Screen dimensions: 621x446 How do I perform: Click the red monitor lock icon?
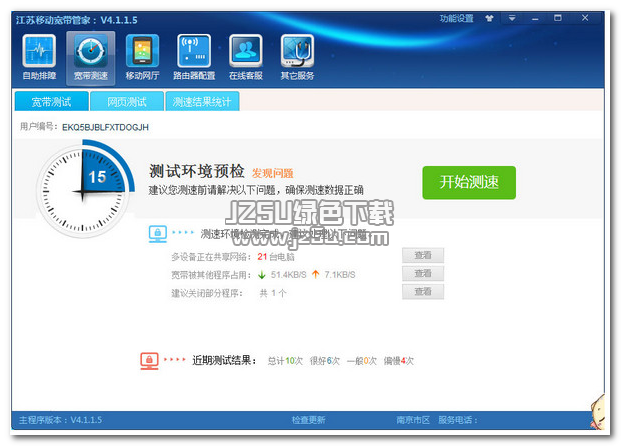point(149,361)
